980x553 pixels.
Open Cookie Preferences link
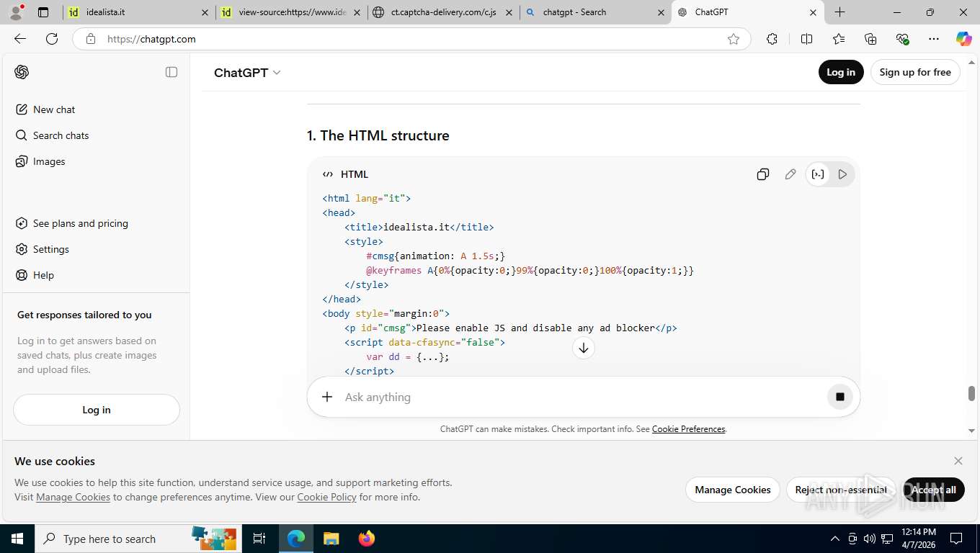tap(688, 429)
